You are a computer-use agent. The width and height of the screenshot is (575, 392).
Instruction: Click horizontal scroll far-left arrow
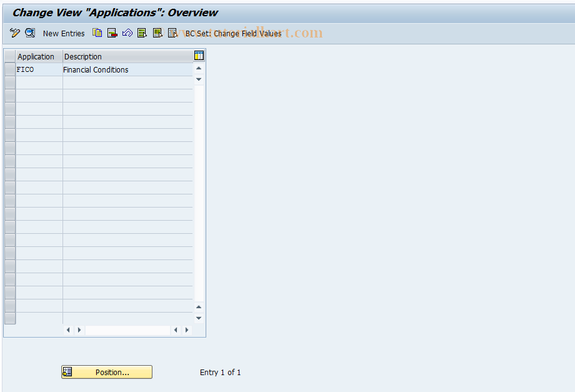click(68, 330)
